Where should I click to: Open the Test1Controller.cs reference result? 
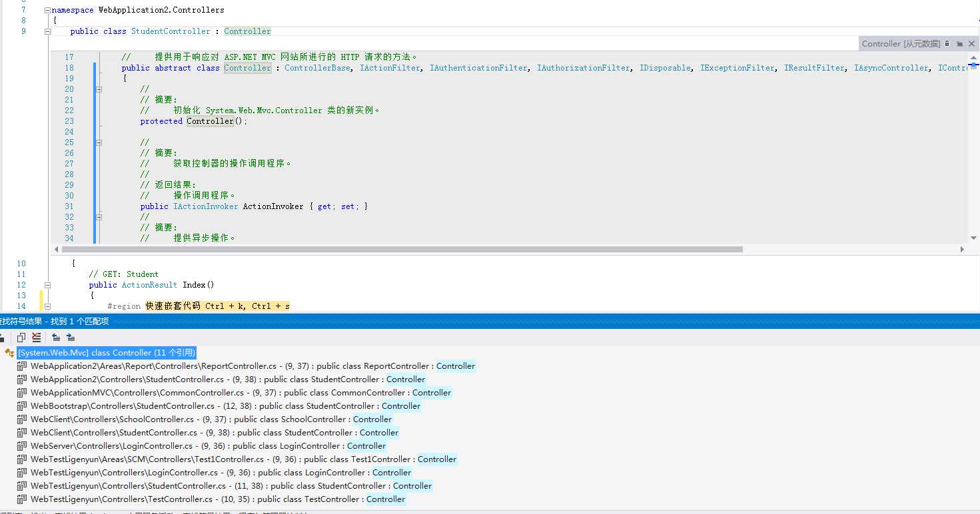[244, 459]
